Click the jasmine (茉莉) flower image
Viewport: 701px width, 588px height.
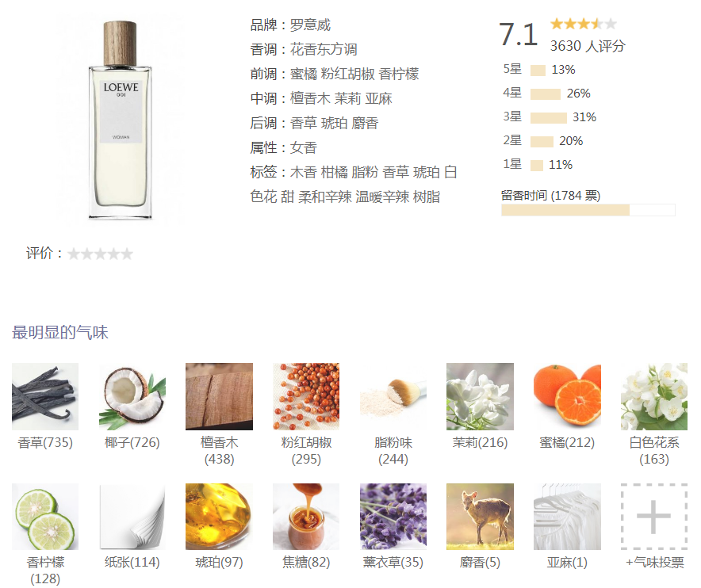[x=480, y=396]
